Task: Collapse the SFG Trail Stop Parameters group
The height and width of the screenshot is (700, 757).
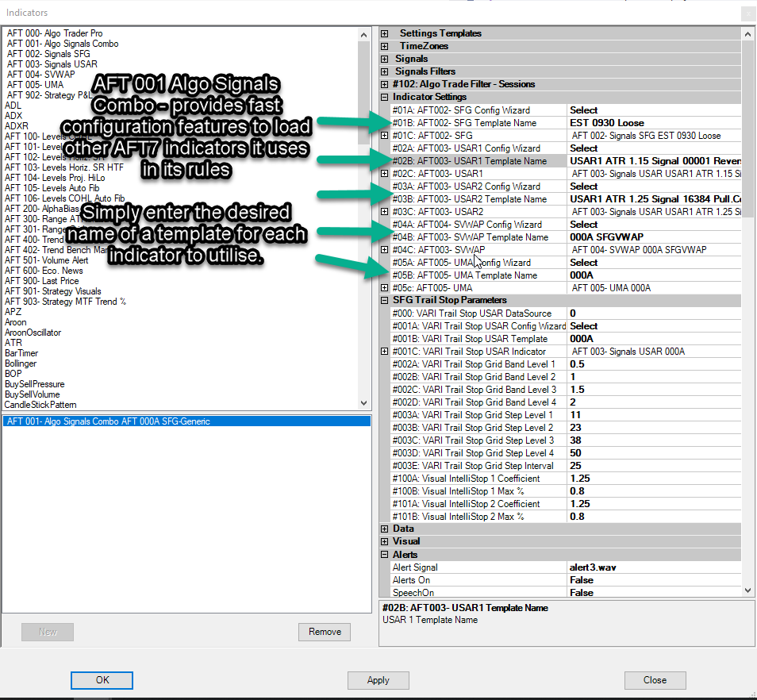Action: pyautogui.click(x=385, y=300)
